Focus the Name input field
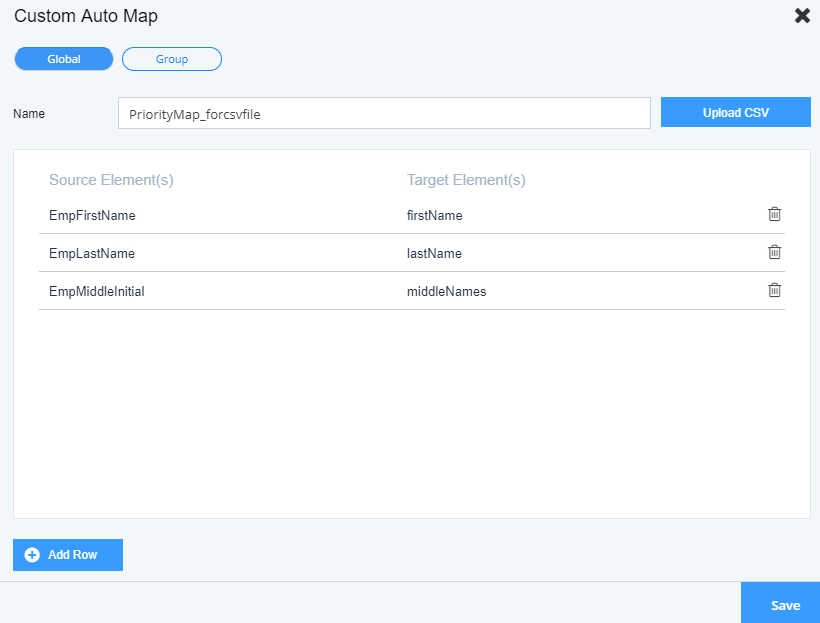Viewport: 820px width, 623px height. [x=384, y=113]
